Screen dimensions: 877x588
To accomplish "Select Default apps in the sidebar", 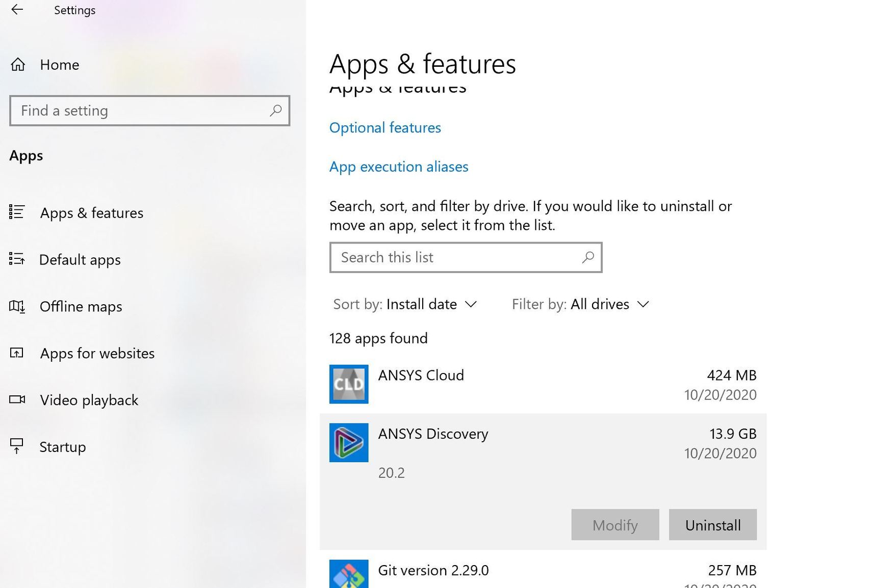I will (80, 260).
